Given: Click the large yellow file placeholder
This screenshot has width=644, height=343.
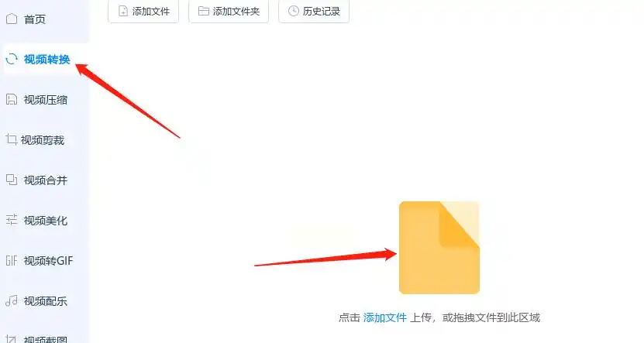Looking at the screenshot, I should pyautogui.click(x=439, y=248).
